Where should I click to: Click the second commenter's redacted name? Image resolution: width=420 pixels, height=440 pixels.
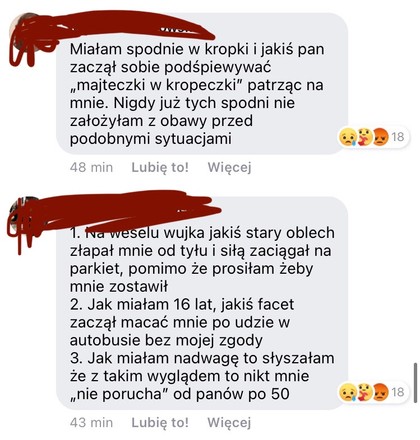(133, 210)
